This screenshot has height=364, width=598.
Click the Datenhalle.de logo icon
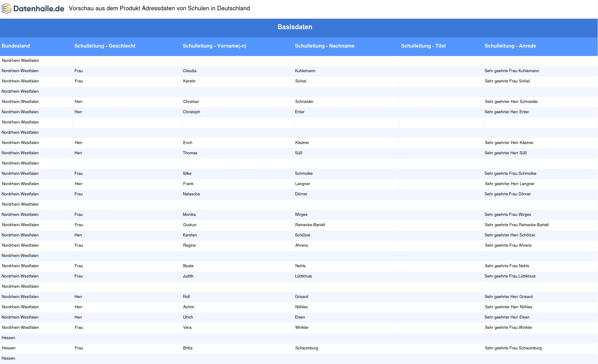pos(7,9)
